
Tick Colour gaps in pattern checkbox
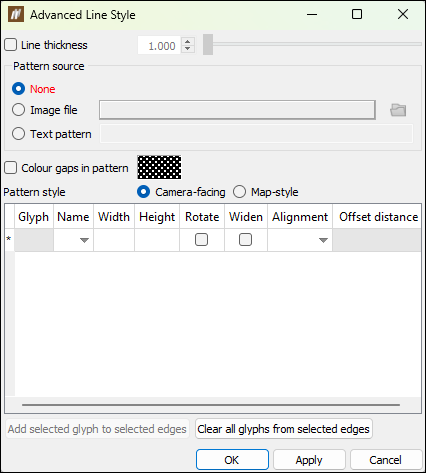pyautogui.click(x=11, y=168)
